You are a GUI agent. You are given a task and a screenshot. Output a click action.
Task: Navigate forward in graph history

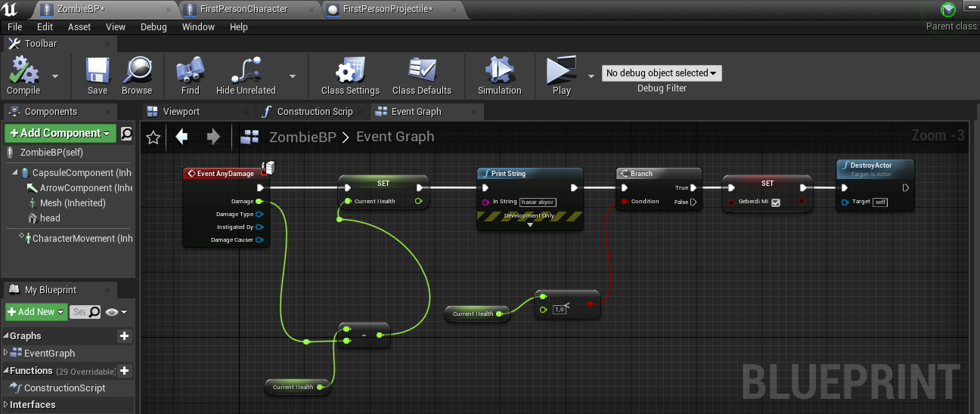pos(213,137)
